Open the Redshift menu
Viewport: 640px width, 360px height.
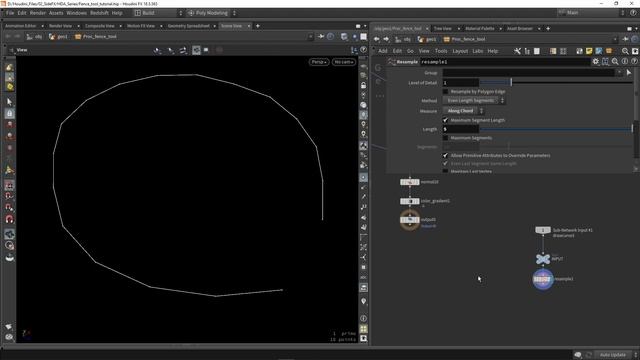pyautogui.click(x=99, y=13)
